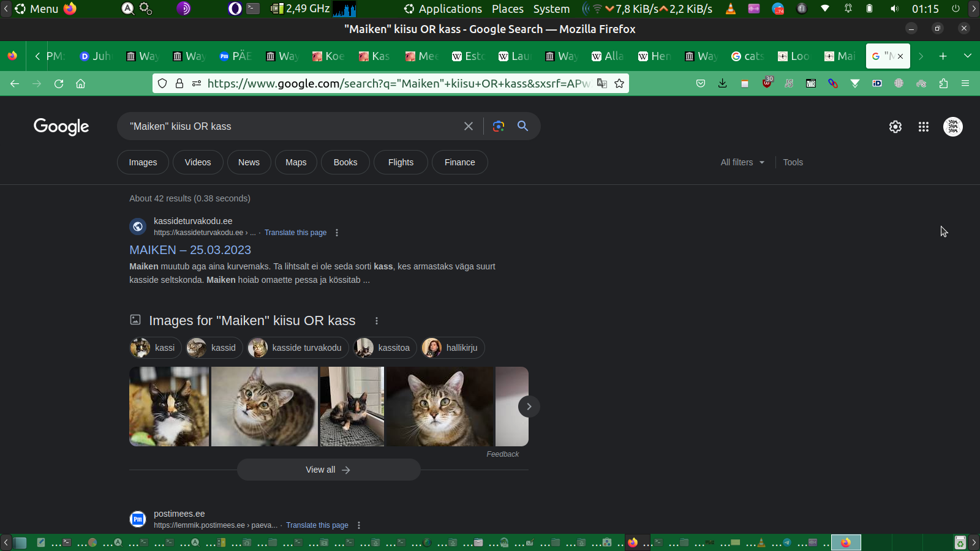List all tabs with the dropdown chevron
The width and height of the screenshot is (980, 551).
(968, 56)
